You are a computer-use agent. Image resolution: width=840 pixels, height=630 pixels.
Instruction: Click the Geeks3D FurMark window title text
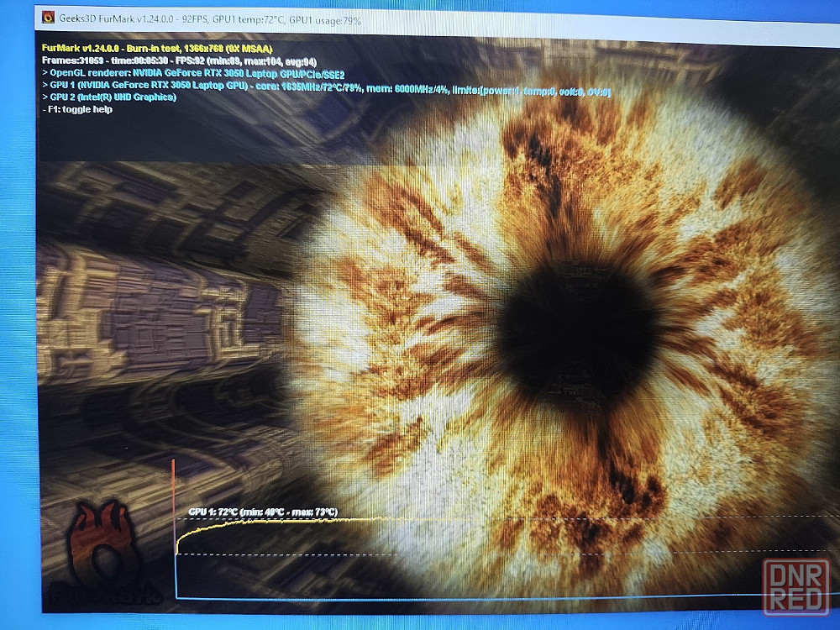click(209, 19)
